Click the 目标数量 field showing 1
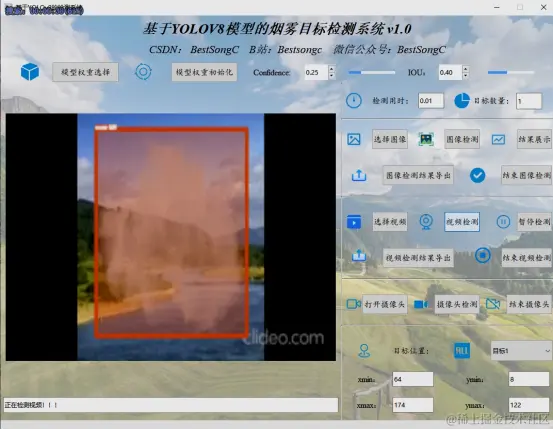This screenshot has width=554, height=430. [x=529, y=101]
